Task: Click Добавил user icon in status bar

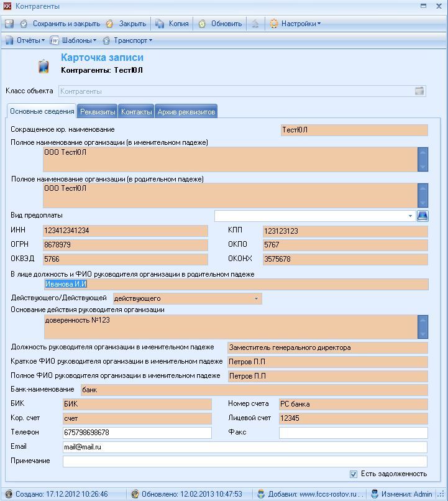Action: click(261, 494)
